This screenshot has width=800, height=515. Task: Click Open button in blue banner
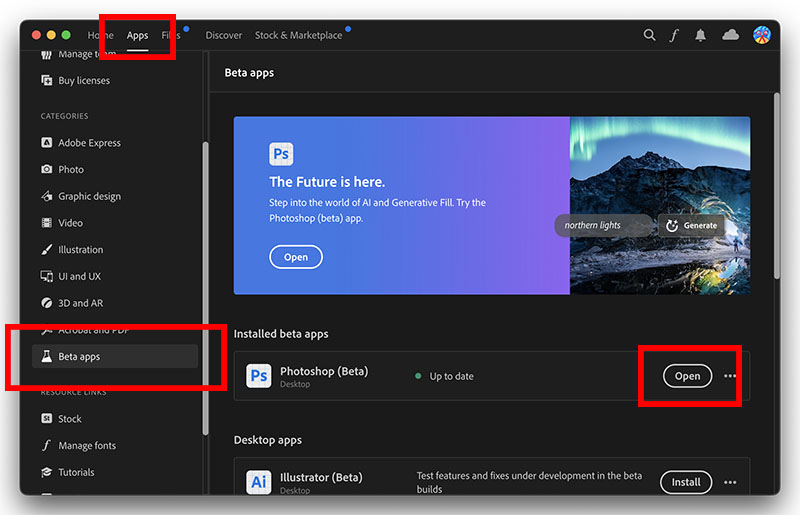[296, 257]
